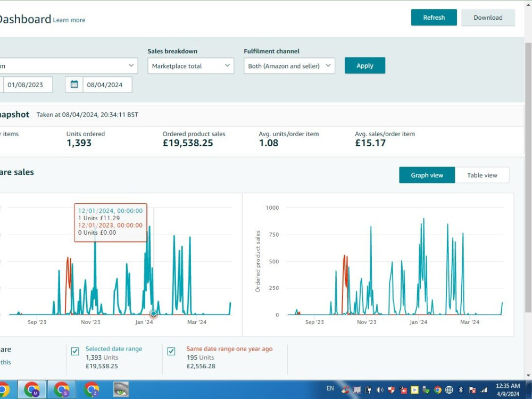Screen dimensions: 532x399
Task: Open Action Center flag tray icon
Action: click(472, 390)
